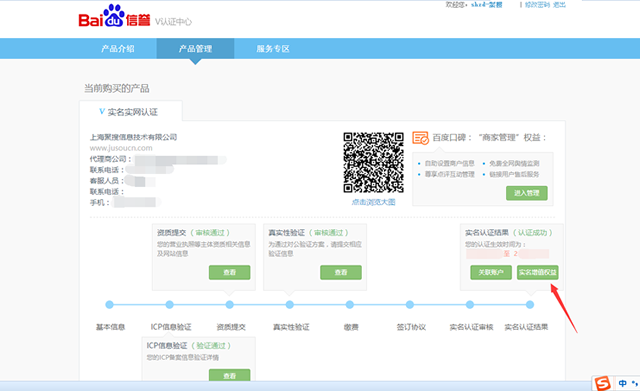Click the 认证成功 status text
Viewport: 640px width, 391px height.
pos(532,232)
